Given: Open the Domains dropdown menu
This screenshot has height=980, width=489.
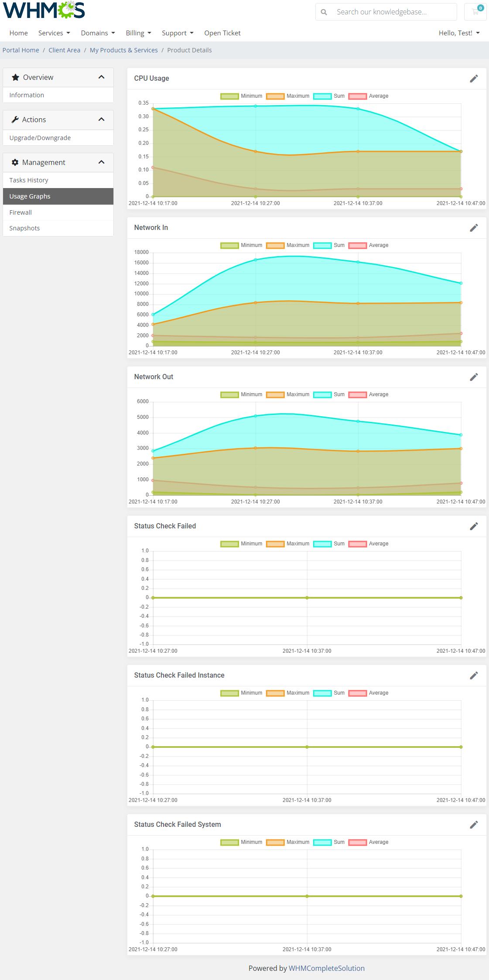Looking at the screenshot, I should (x=98, y=33).
